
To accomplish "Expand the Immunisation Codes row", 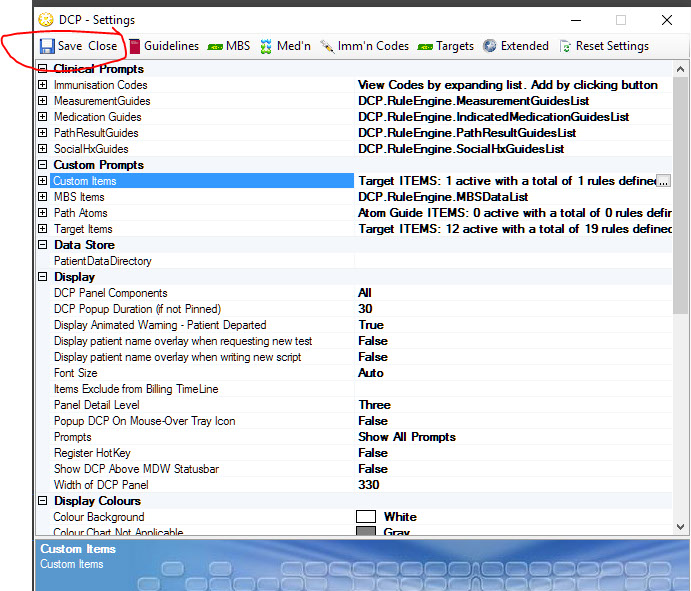I will point(43,85).
